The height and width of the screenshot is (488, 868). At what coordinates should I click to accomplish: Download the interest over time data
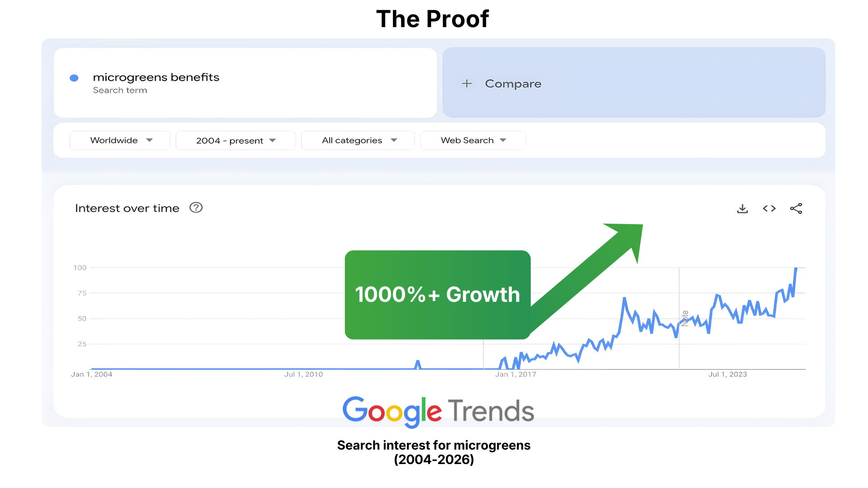point(742,208)
